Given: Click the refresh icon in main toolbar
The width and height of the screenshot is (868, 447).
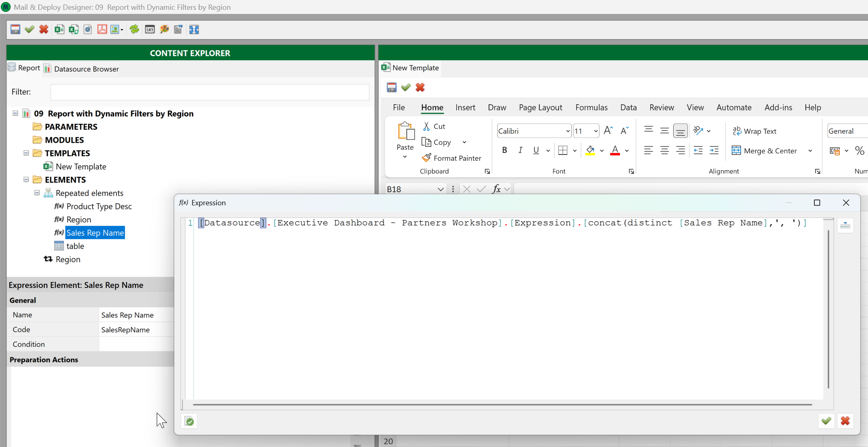Looking at the screenshot, I should 134,29.
